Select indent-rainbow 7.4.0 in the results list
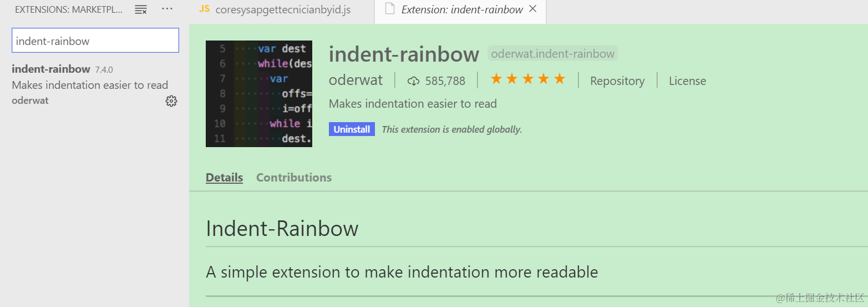 tap(94, 84)
